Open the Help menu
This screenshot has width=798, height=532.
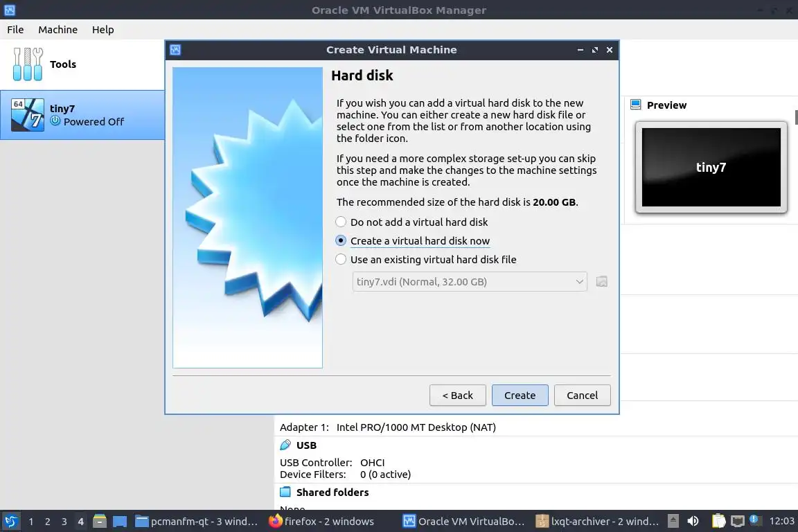pyautogui.click(x=103, y=30)
